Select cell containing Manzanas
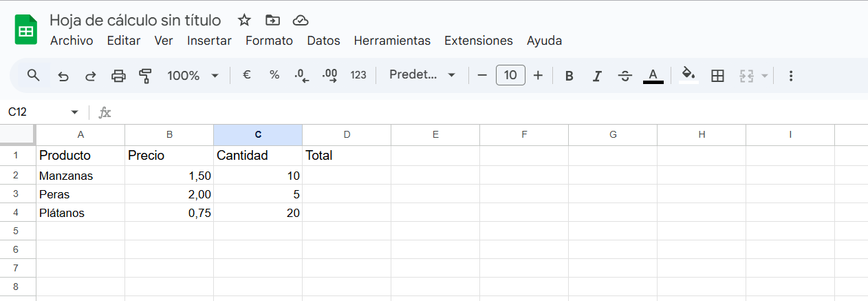 tap(80, 176)
